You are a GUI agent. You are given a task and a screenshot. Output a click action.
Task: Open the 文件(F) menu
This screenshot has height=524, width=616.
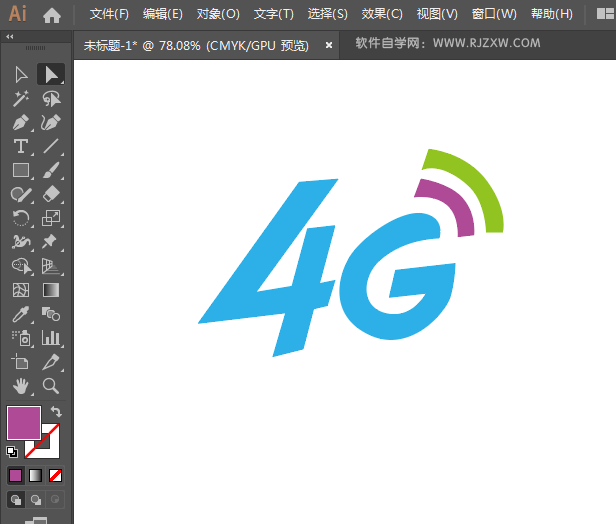coord(109,14)
